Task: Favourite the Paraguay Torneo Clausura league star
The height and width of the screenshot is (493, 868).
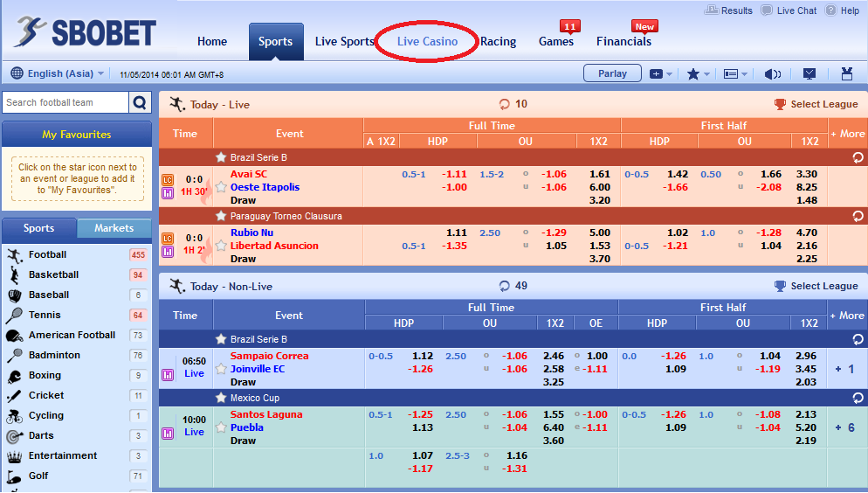Action: tap(221, 216)
